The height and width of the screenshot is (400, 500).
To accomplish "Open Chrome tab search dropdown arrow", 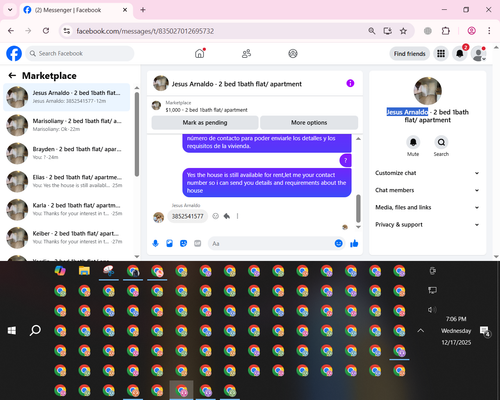I will (x=10, y=10).
